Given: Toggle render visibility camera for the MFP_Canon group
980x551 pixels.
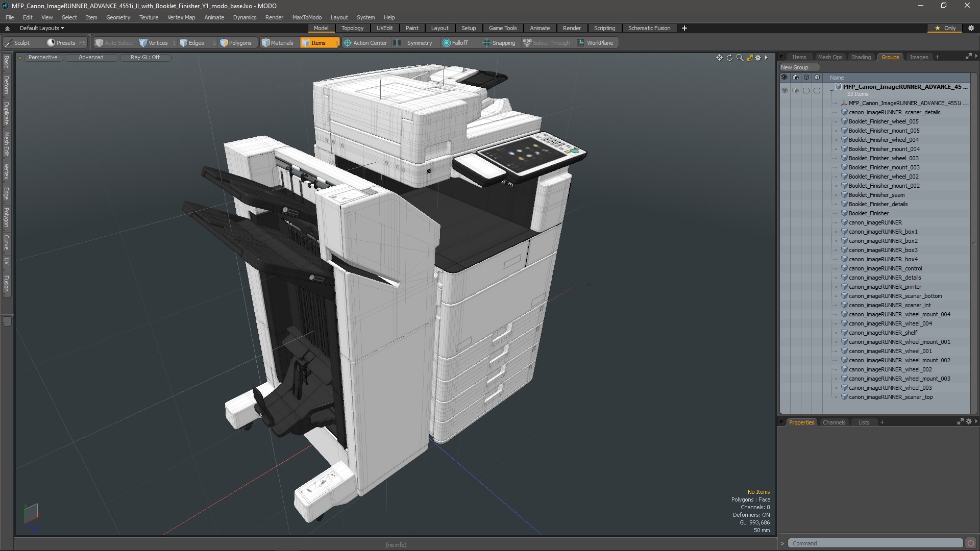Looking at the screenshot, I should point(795,90).
